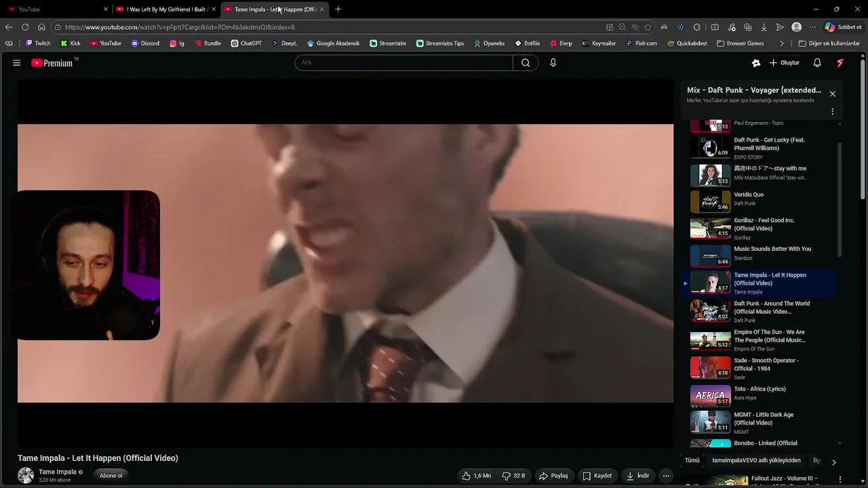This screenshot has height=488, width=868.
Task: Show more bookmarks chevron
Action: (x=782, y=43)
